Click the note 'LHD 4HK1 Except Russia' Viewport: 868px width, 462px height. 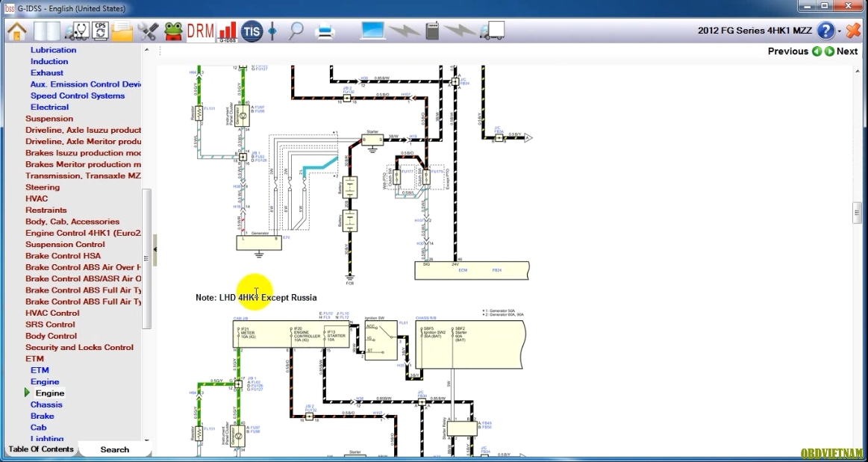pos(256,297)
